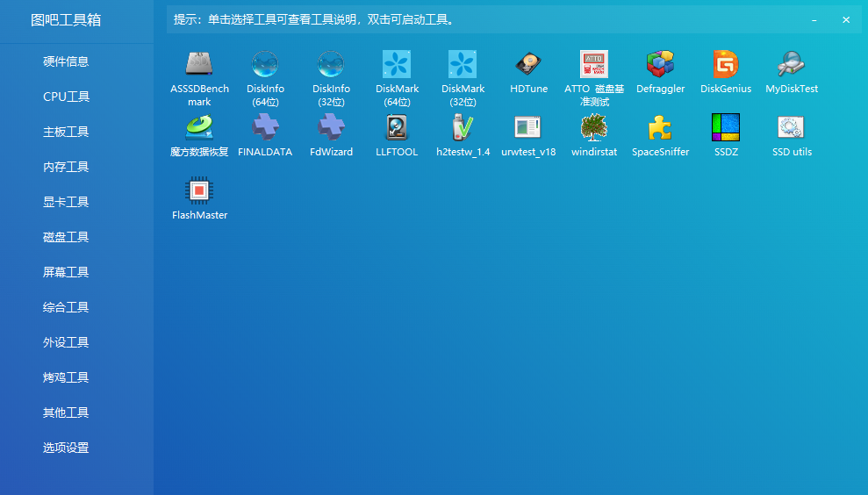Viewport: 868px width, 495px height.
Task: Switch to 屏幕工具 category
Action: point(66,272)
